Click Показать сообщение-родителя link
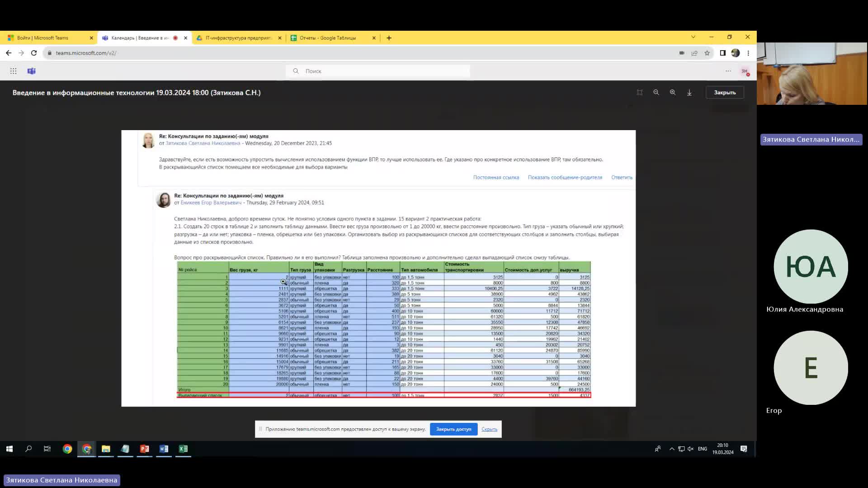The height and width of the screenshot is (488, 868). [565, 178]
